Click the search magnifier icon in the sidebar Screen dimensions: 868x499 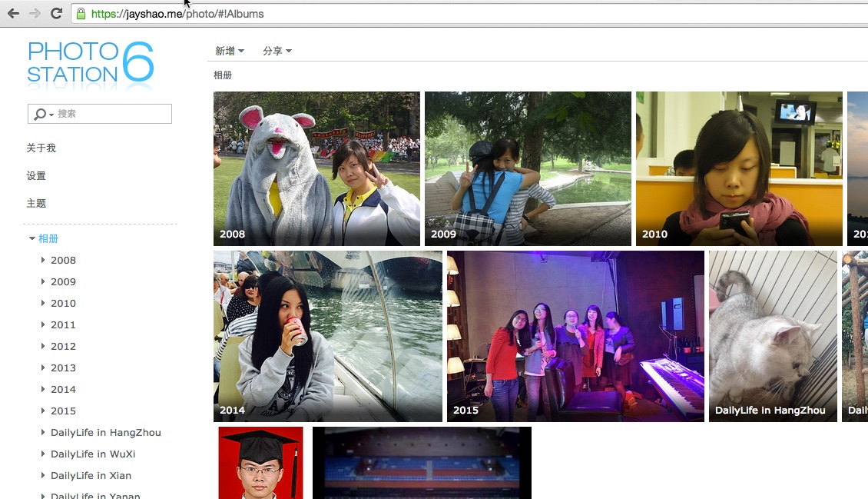click(x=39, y=113)
